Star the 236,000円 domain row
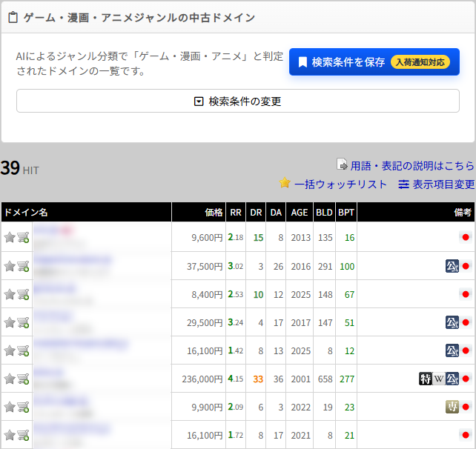 10,379
